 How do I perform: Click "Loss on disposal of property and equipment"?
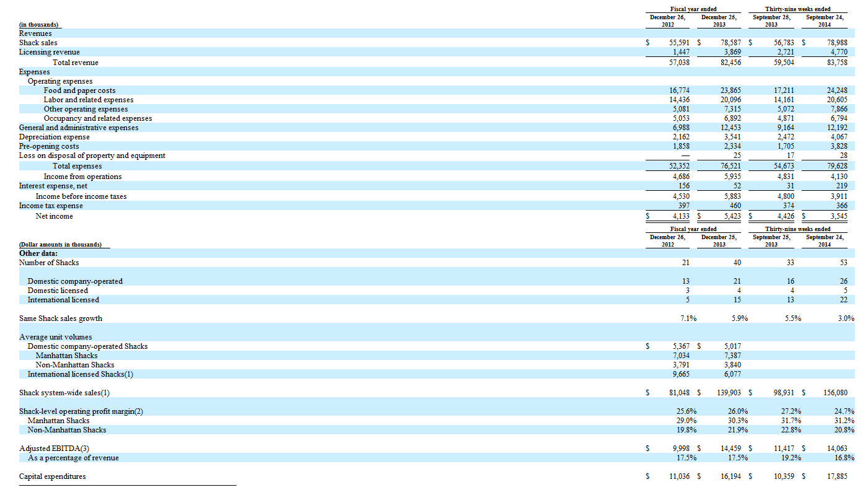(x=92, y=156)
